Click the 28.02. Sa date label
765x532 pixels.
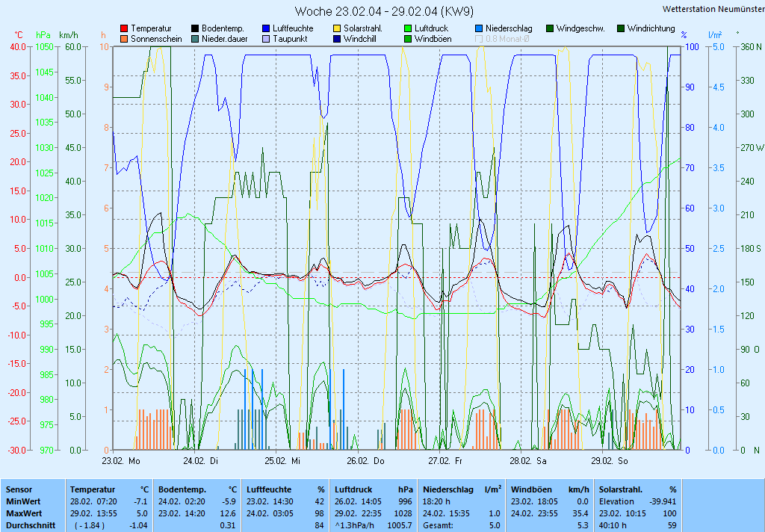point(528,461)
